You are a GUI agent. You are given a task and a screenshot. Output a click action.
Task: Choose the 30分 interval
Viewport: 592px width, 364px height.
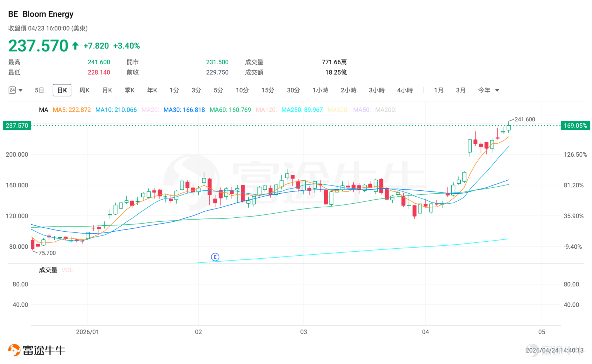tap(293, 90)
